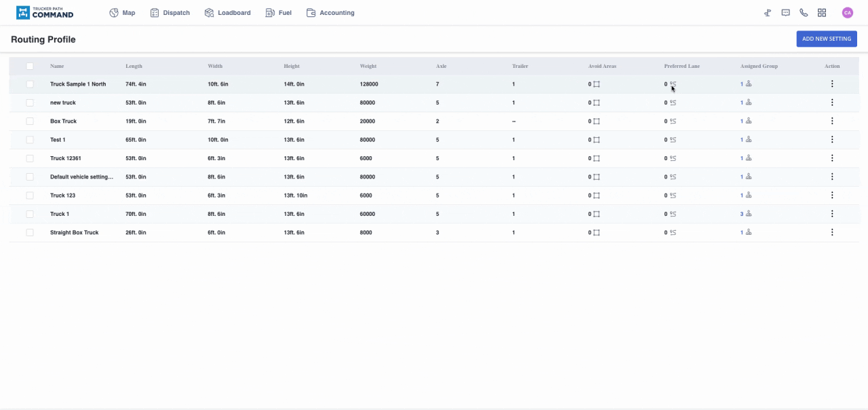The width and height of the screenshot is (868, 410).
Task: Open the CA user avatar menu
Action: click(847, 13)
